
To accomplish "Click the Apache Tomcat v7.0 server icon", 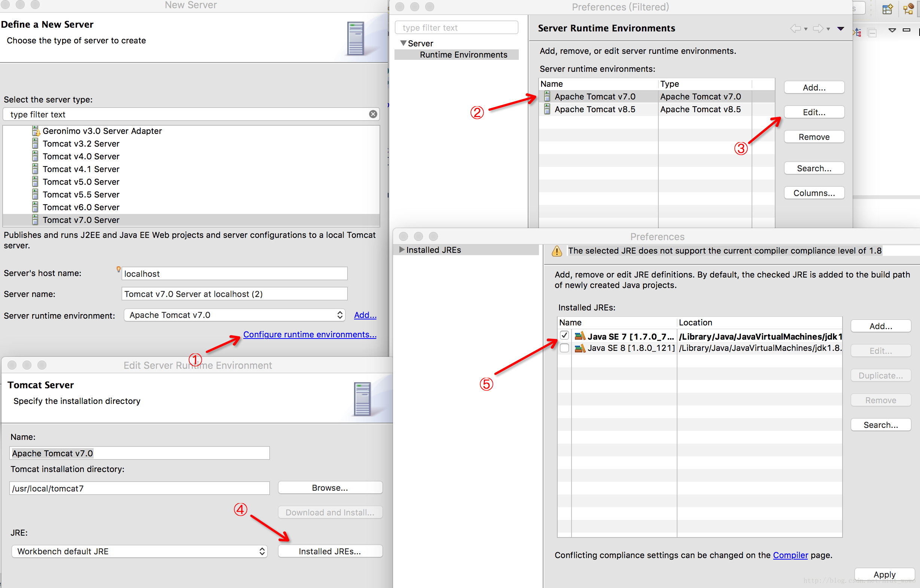I will 548,97.
